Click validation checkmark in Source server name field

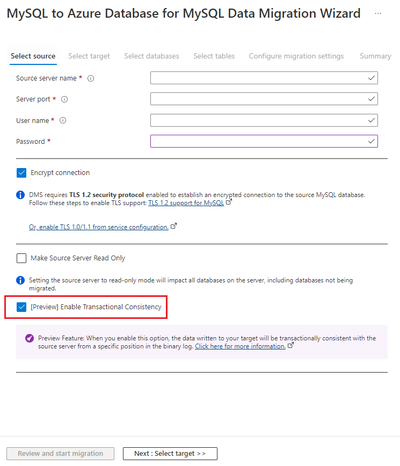coord(371,78)
